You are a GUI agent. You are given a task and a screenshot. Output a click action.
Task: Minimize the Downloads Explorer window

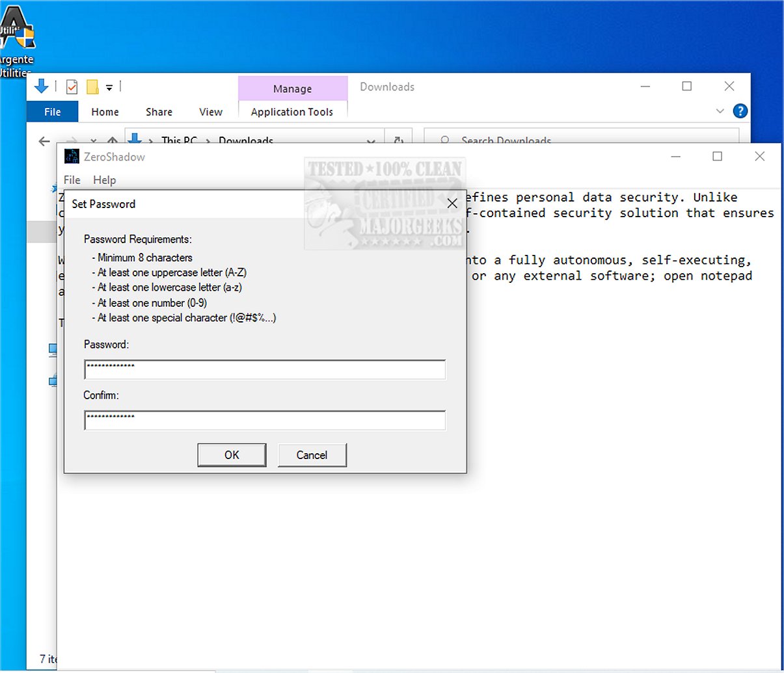coord(645,86)
